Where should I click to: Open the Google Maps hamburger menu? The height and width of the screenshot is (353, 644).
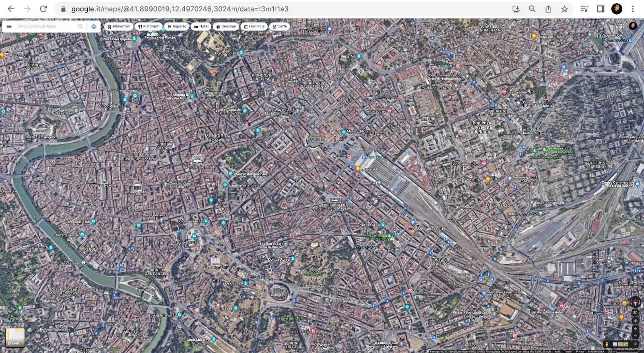coord(9,27)
